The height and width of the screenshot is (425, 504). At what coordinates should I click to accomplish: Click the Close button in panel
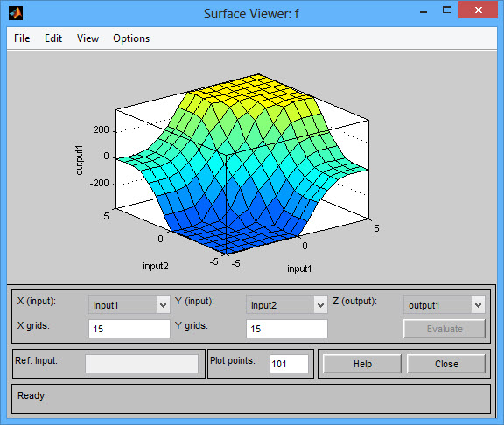446,364
